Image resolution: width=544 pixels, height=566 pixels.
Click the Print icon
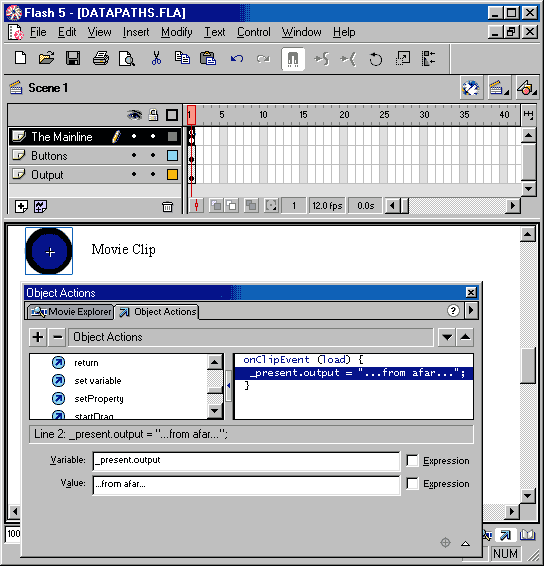(x=100, y=58)
